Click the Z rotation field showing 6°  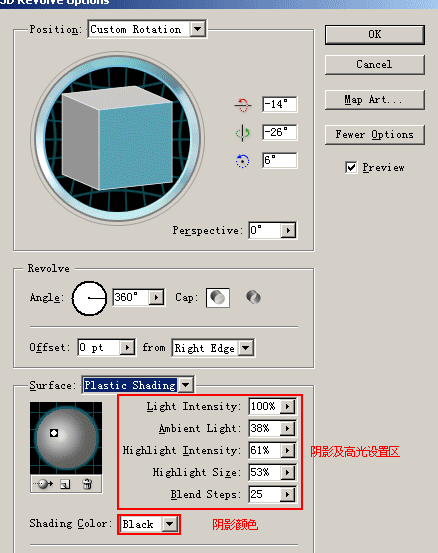pos(280,160)
